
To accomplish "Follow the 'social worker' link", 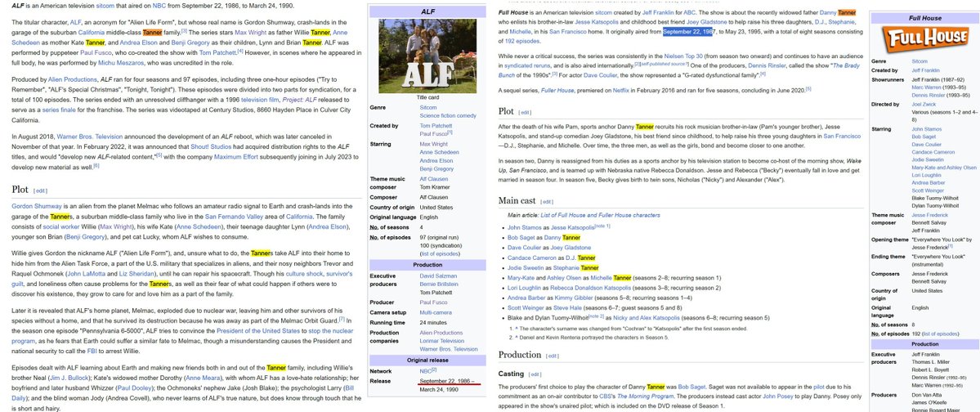I will (60, 227).
